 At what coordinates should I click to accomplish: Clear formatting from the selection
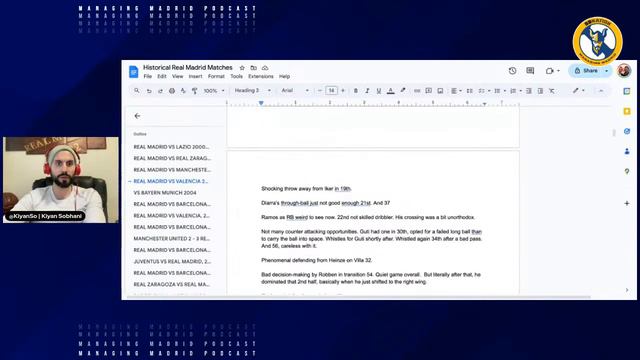(x=552, y=91)
